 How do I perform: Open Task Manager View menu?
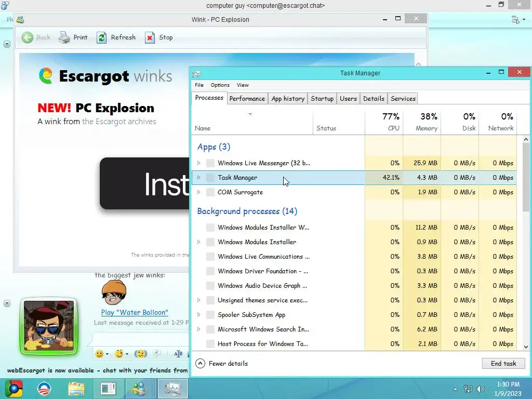(x=243, y=85)
